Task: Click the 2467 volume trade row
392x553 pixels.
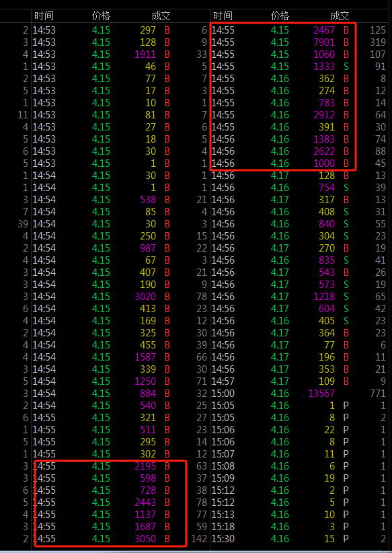Action: [x=299, y=30]
